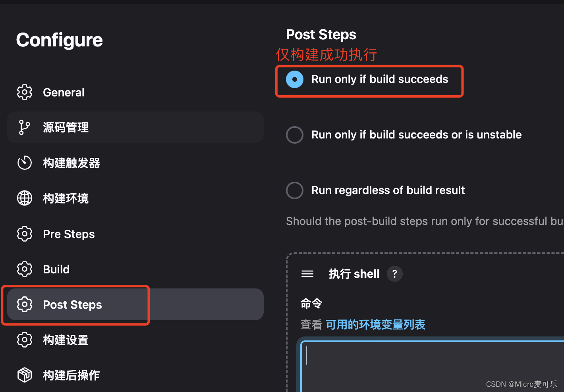Open the Post Steps sidebar section

tap(72, 305)
